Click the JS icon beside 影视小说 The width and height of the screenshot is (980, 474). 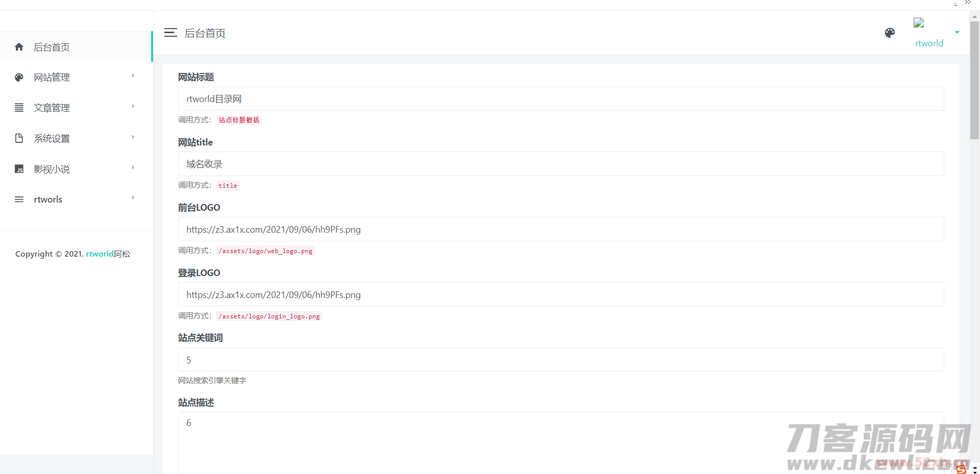pos(19,169)
